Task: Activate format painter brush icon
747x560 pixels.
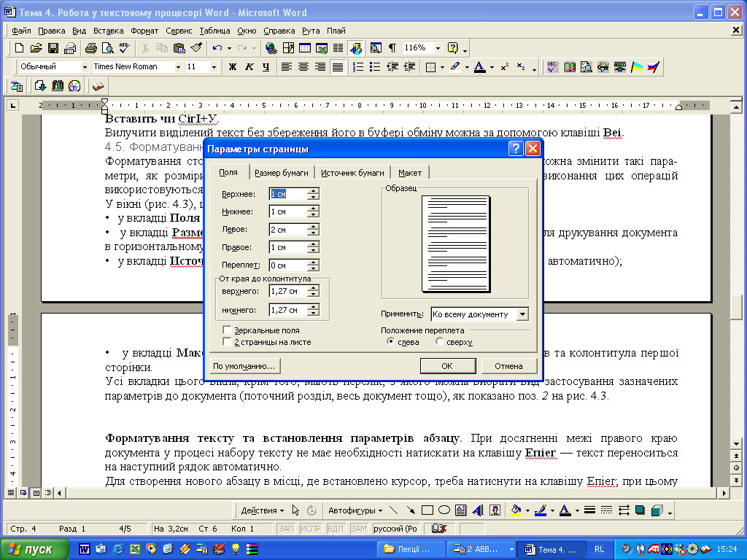Action: (x=196, y=48)
